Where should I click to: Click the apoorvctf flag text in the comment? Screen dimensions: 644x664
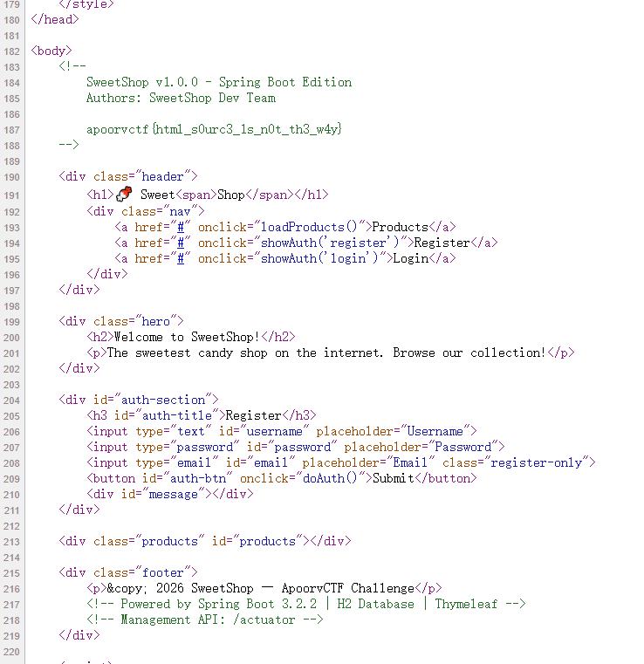214,129
